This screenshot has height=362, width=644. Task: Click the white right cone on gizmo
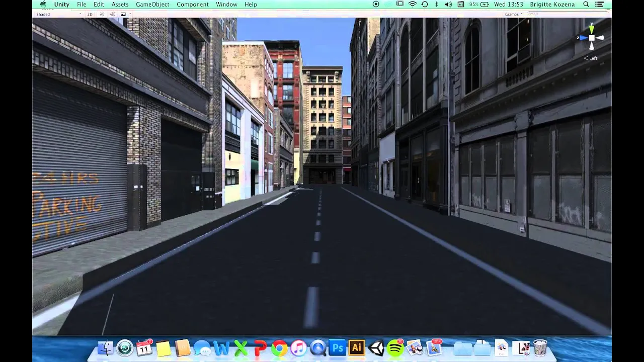coord(600,38)
